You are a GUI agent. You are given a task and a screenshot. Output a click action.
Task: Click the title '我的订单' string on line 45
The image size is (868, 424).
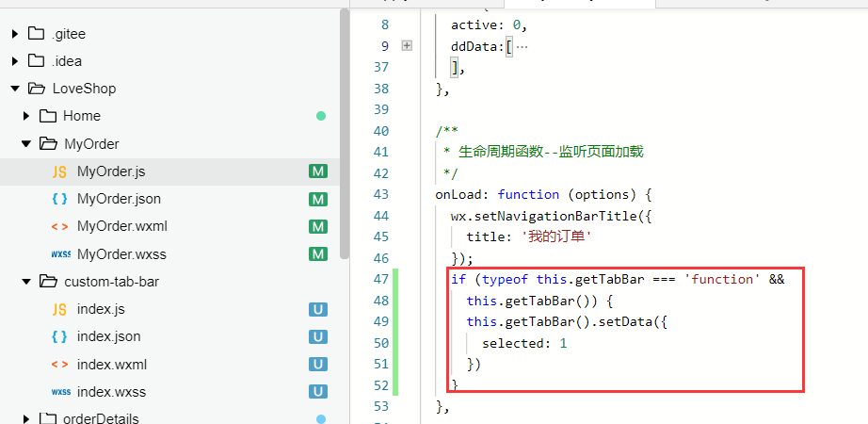point(557,236)
